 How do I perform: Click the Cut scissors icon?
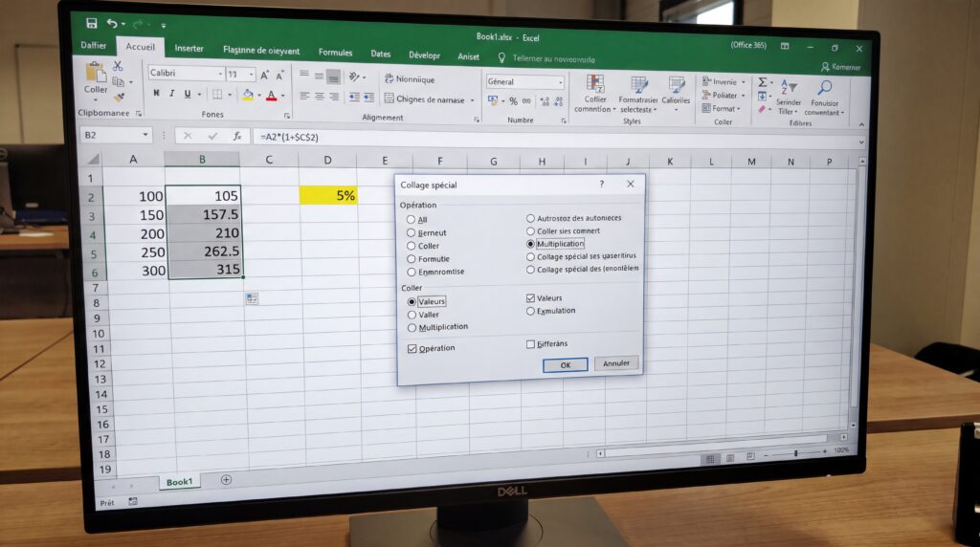click(118, 66)
